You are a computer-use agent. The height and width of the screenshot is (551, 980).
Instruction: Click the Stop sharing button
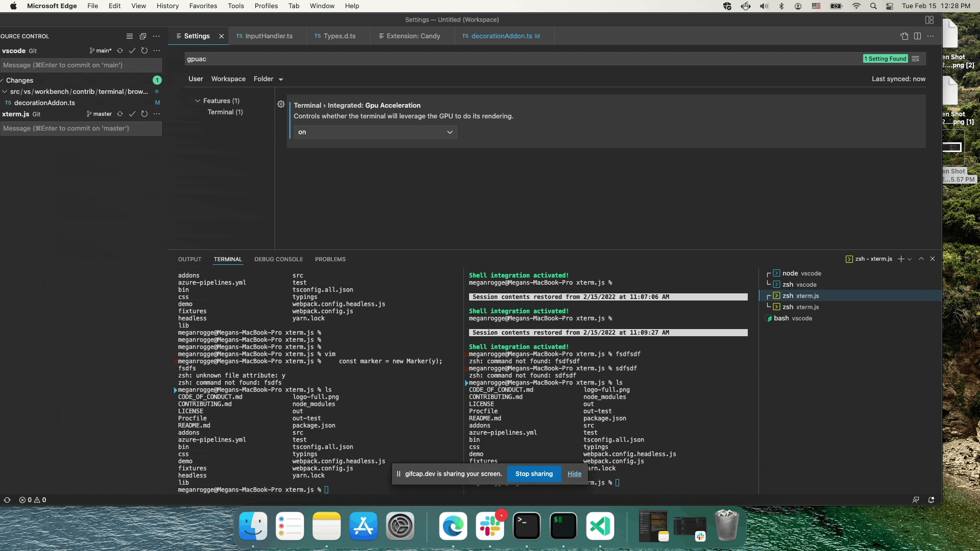pyautogui.click(x=534, y=473)
